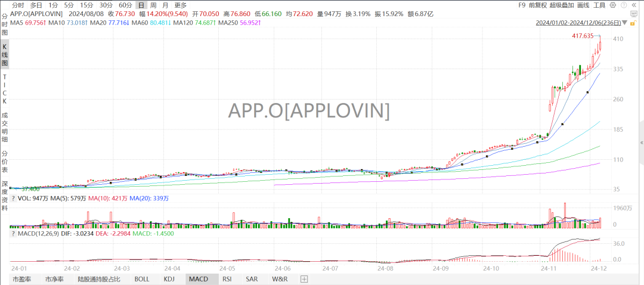Select the 5分 interval

tap(69, 5)
